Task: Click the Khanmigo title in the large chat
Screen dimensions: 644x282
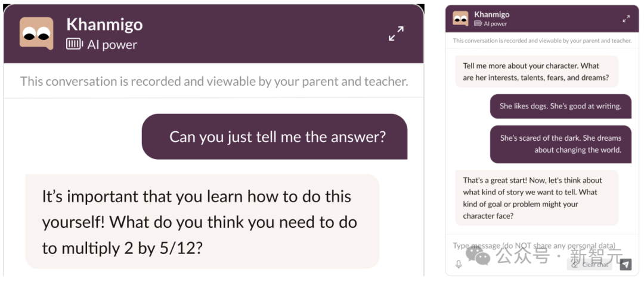Action: (x=104, y=24)
